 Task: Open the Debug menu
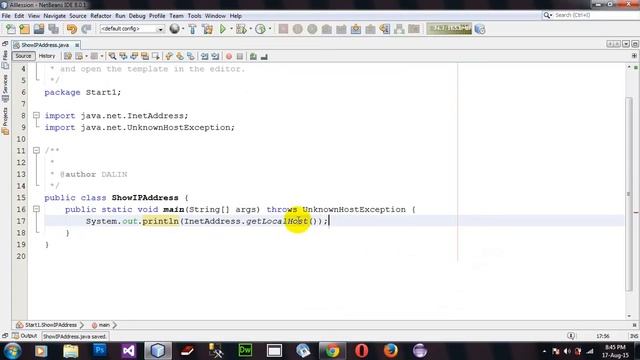(x=137, y=16)
